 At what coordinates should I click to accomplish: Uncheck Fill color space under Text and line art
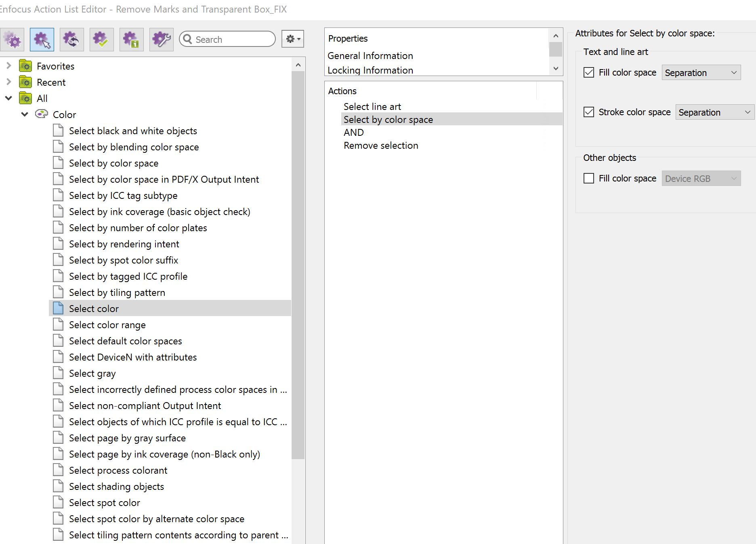589,72
